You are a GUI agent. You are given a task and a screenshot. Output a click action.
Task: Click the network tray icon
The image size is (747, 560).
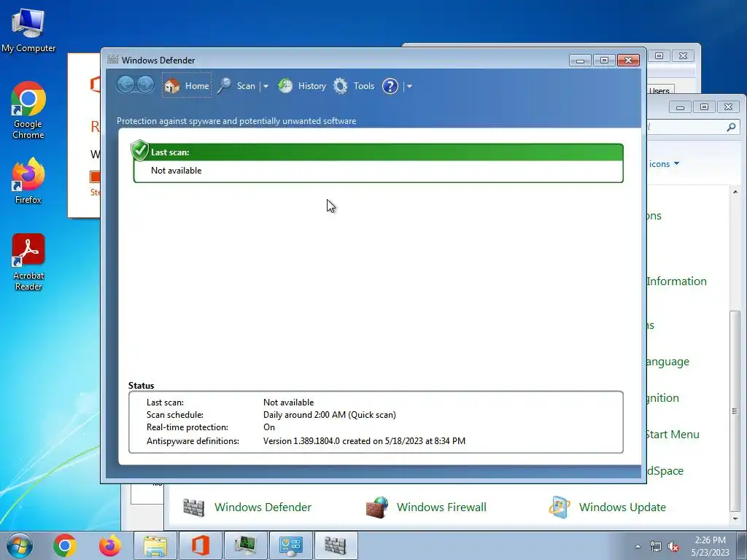point(656,546)
